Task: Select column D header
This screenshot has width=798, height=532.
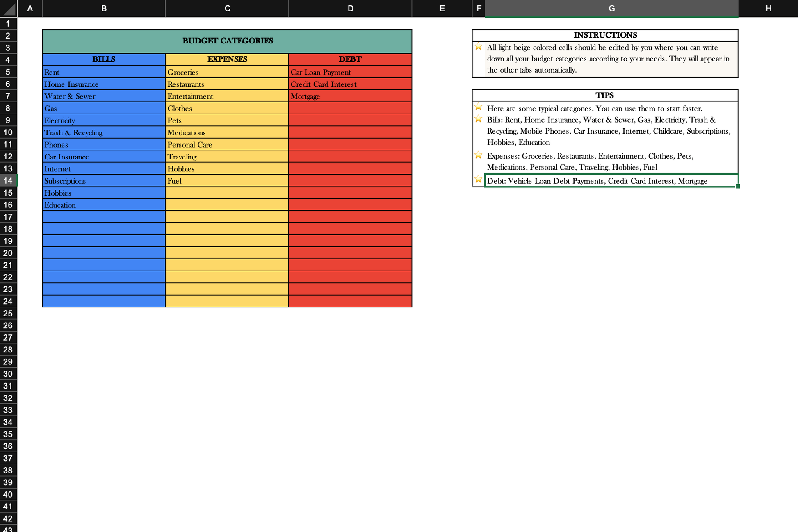Action: [350, 8]
